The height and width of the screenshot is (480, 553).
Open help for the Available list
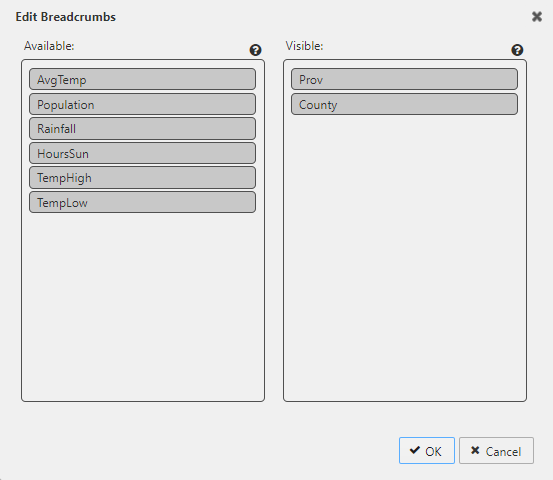coord(255,50)
